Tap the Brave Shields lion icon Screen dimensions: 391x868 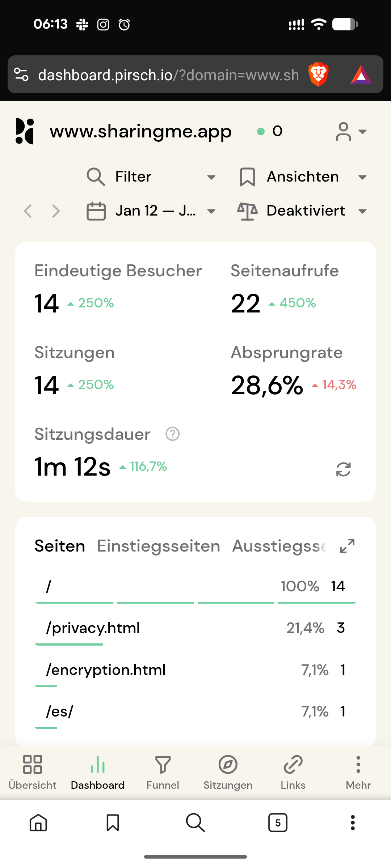click(x=318, y=75)
